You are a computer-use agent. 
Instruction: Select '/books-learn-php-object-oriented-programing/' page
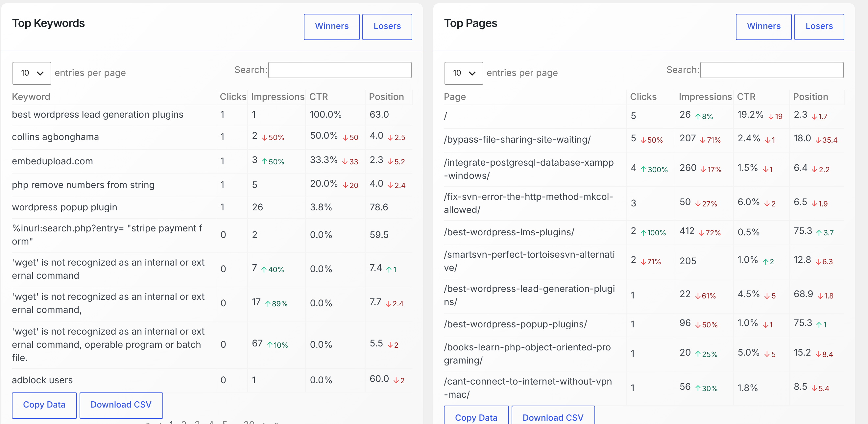pyautogui.click(x=527, y=354)
